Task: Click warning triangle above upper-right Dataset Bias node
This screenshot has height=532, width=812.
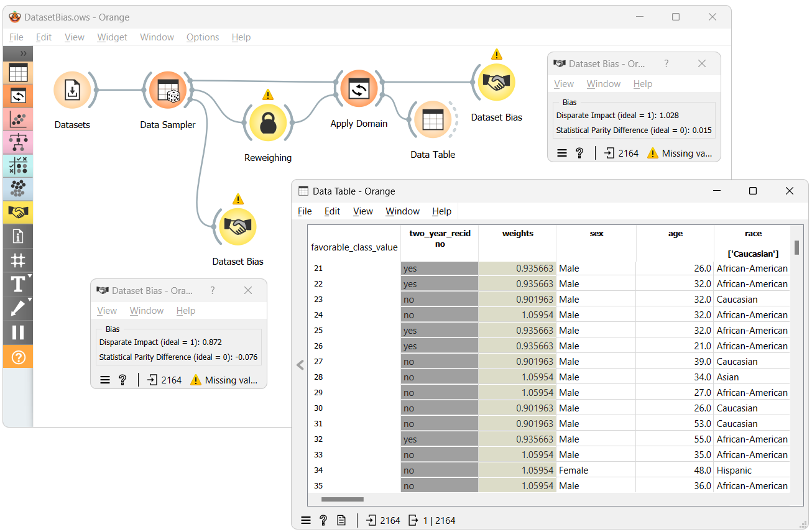Action: [x=496, y=55]
